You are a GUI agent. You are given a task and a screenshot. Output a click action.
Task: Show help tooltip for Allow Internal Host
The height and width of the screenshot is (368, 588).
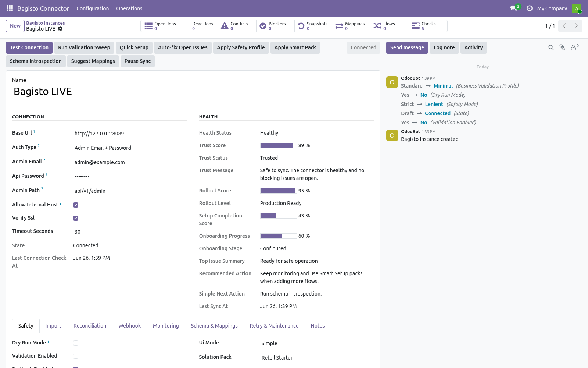[61, 203]
